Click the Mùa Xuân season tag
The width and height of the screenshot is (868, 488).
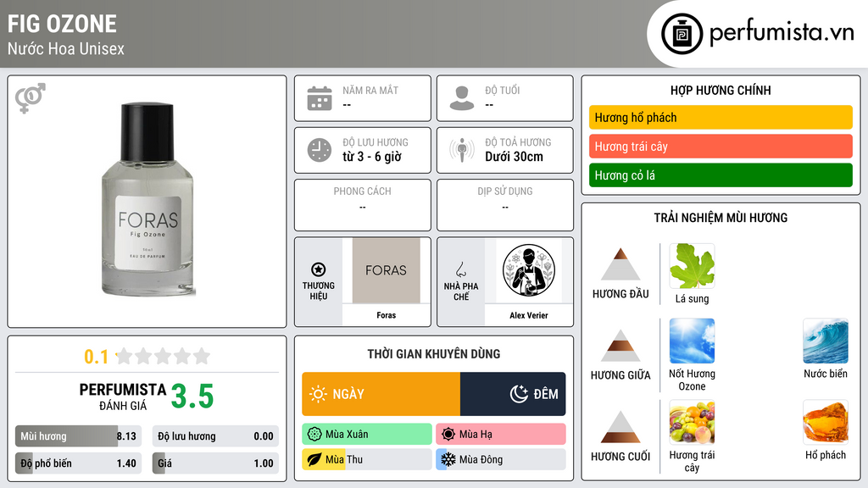tap(367, 434)
